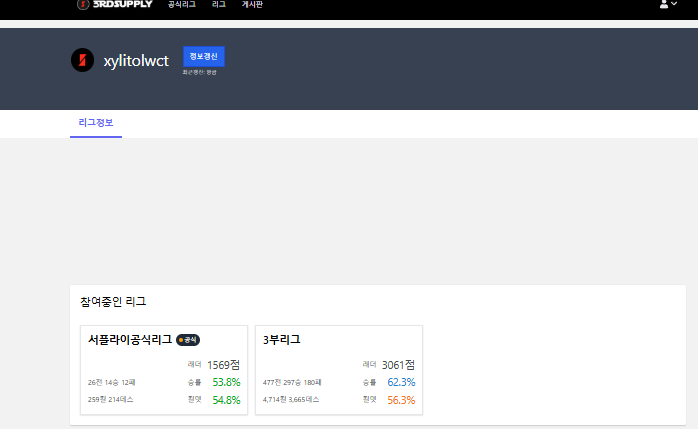698x429 pixels.
Task: Click the 참여중인 리그 section heading
Action: [x=113, y=301]
